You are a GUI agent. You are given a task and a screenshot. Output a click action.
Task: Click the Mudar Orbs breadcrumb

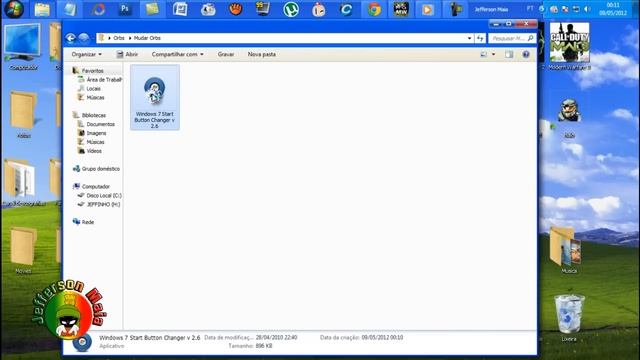click(147, 38)
